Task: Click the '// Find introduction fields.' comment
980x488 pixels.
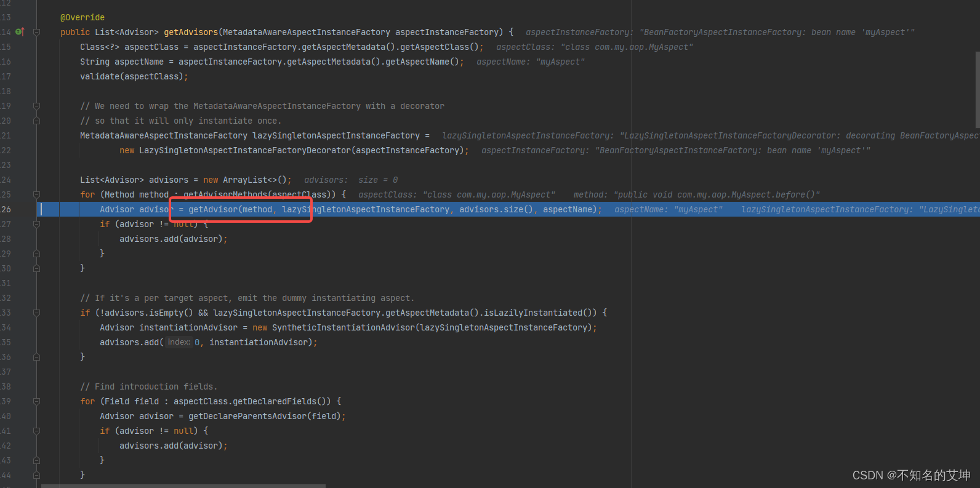Action: [x=149, y=386]
